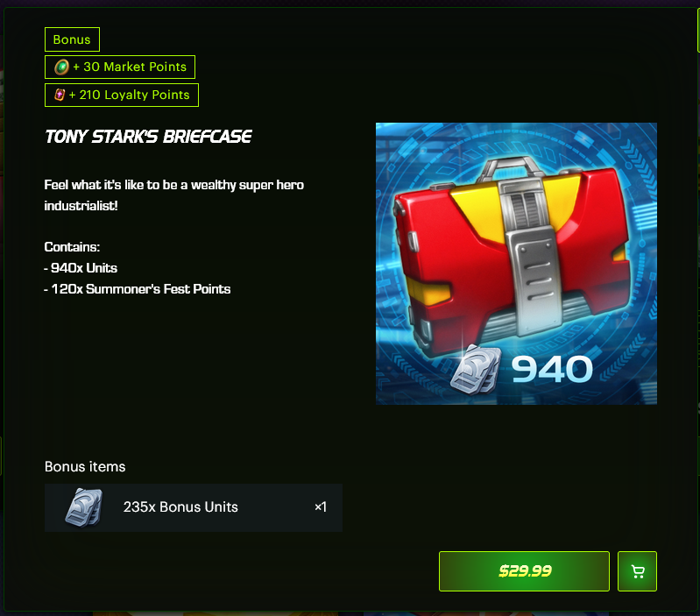This screenshot has height=616, width=700.
Task: Click the + 210 Loyalty Points badge
Action: pyautogui.click(x=122, y=96)
